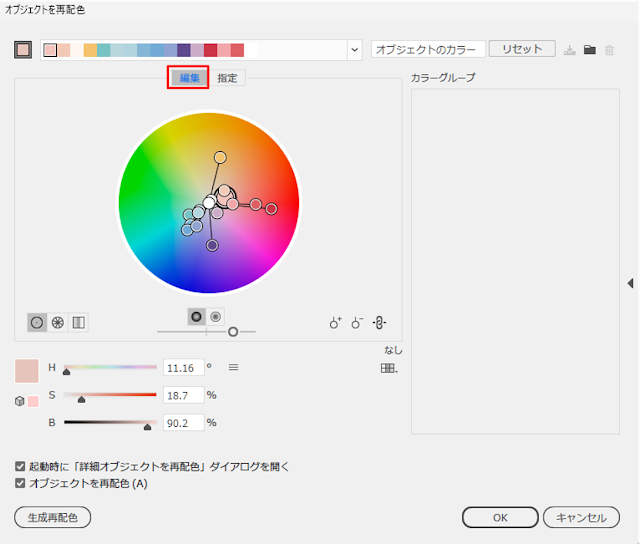This screenshot has width=640, height=544.
Task: Toggle link harmony colors icon
Action: point(379,323)
